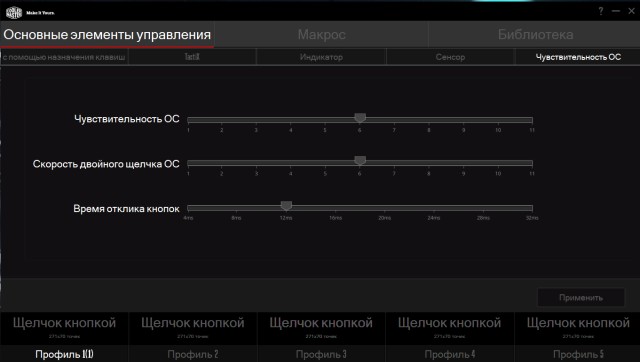This screenshot has height=362, width=640.
Task: Click the Щелчок кнопкой image above Профиль 2
Action: 193,328
